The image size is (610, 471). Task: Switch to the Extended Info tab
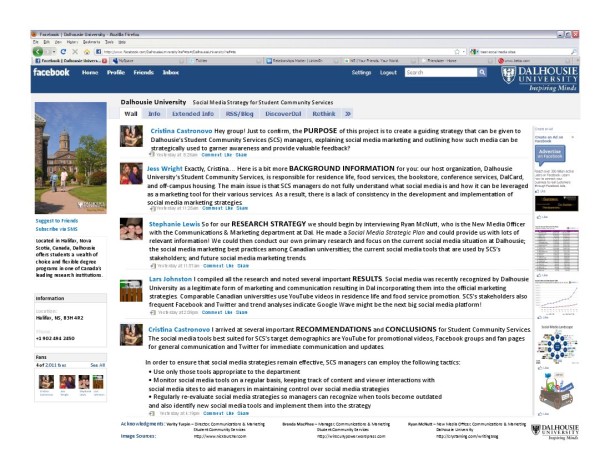click(193, 114)
